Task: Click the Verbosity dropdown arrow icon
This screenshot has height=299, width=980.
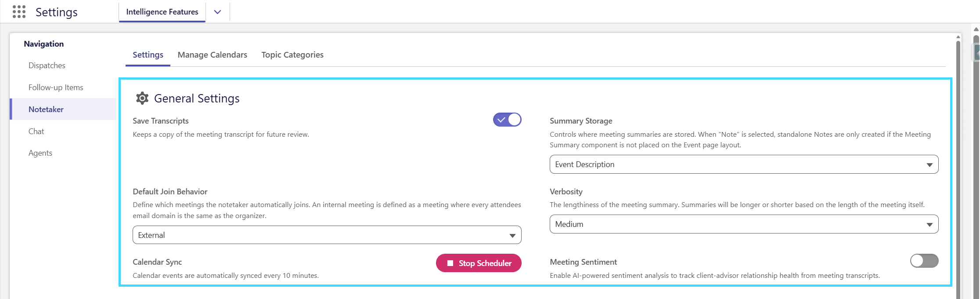Action: [930, 225]
